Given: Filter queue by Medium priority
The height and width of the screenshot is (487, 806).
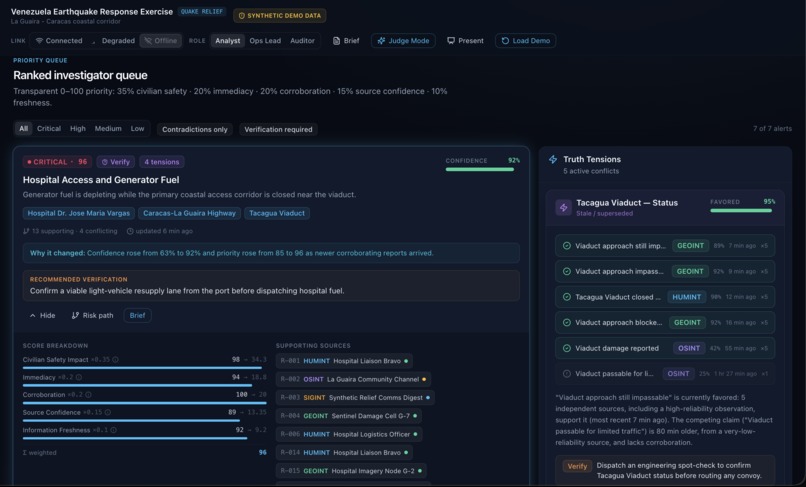Looking at the screenshot, I should [x=108, y=129].
